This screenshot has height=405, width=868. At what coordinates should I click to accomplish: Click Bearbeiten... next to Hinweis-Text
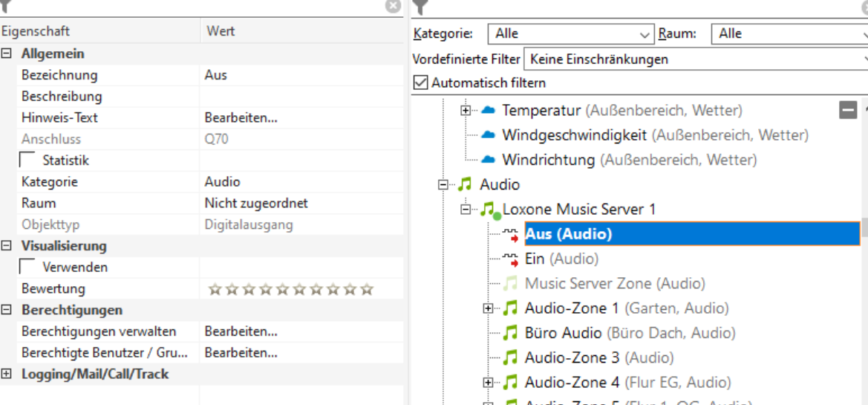click(x=241, y=117)
